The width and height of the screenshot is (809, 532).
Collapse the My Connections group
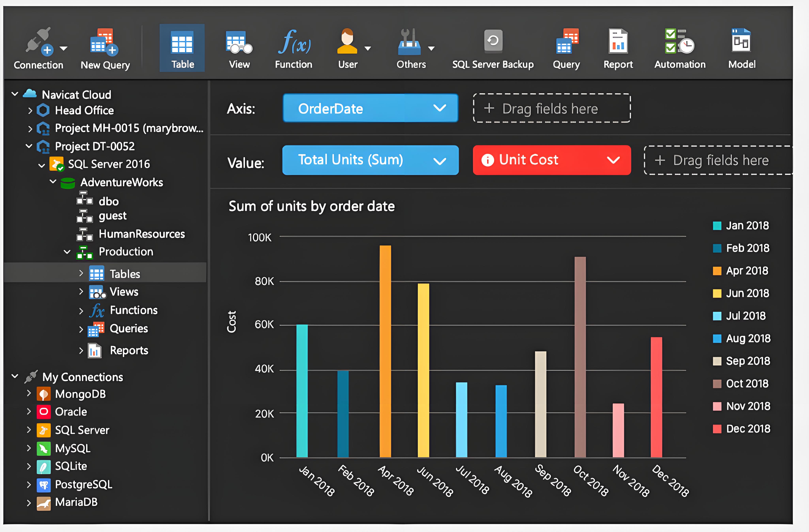coord(15,376)
